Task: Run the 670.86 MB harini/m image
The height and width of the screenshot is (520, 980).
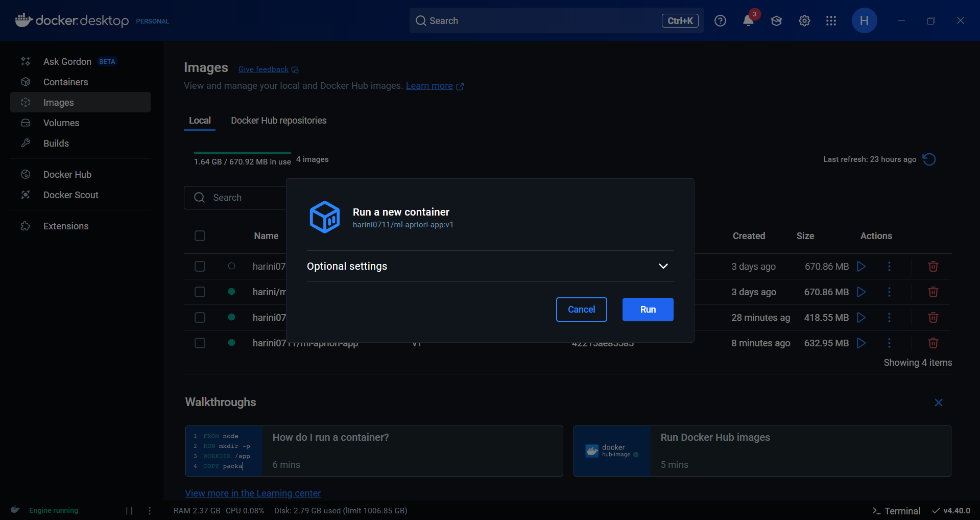Action: tap(861, 292)
